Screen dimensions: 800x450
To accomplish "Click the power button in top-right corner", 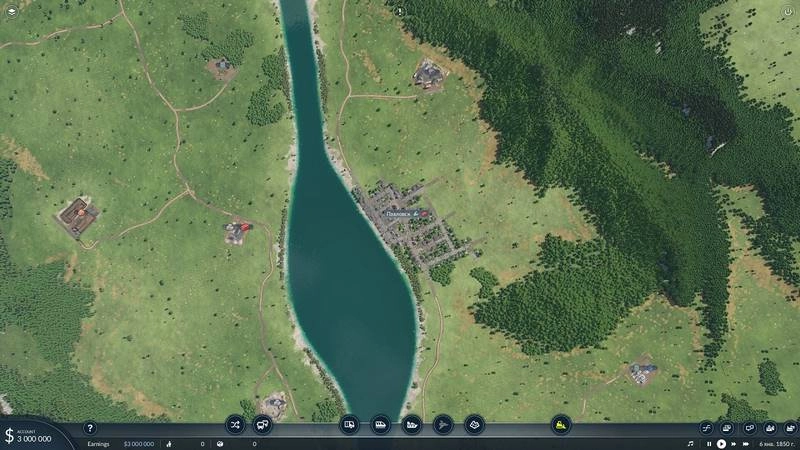I will (788, 11).
